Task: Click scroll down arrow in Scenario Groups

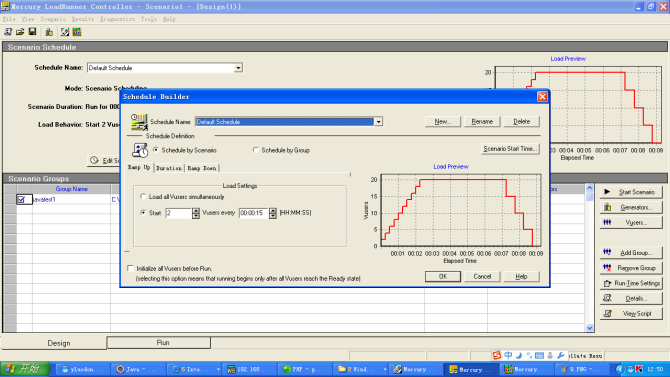Action: (x=590, y=328)
